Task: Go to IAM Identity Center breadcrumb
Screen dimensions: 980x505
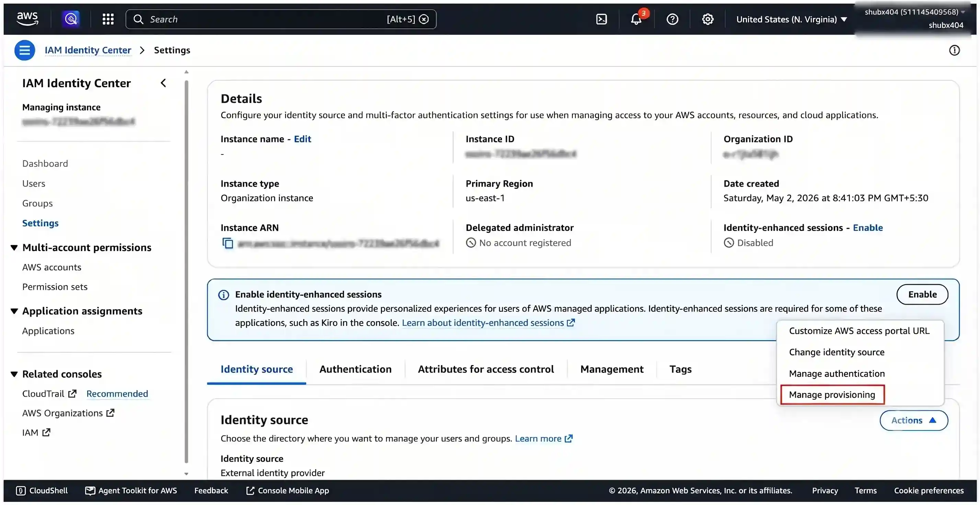Action: 88,50
